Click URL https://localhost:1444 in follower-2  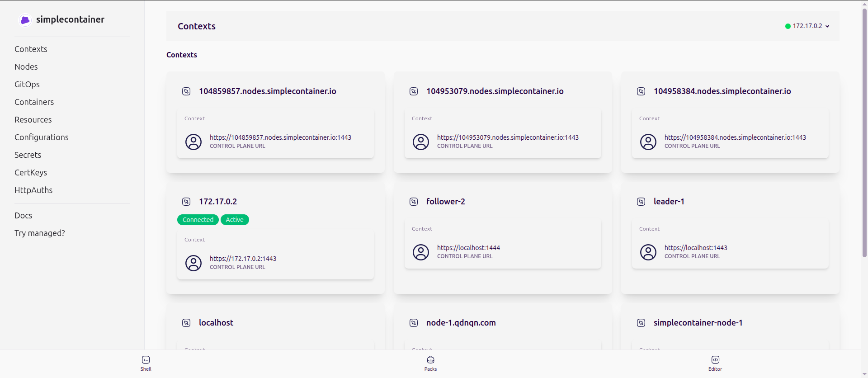tap(468, 248)
